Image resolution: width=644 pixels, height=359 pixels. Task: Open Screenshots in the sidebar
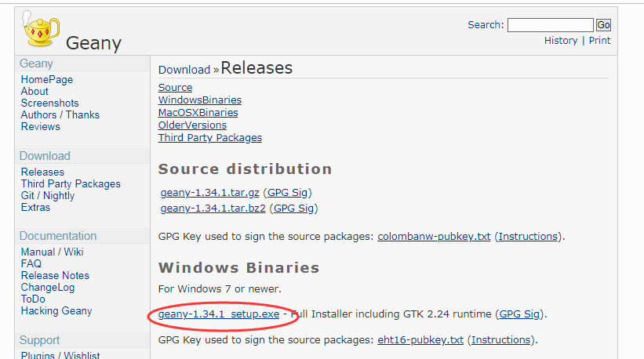[x=49, y=103]
